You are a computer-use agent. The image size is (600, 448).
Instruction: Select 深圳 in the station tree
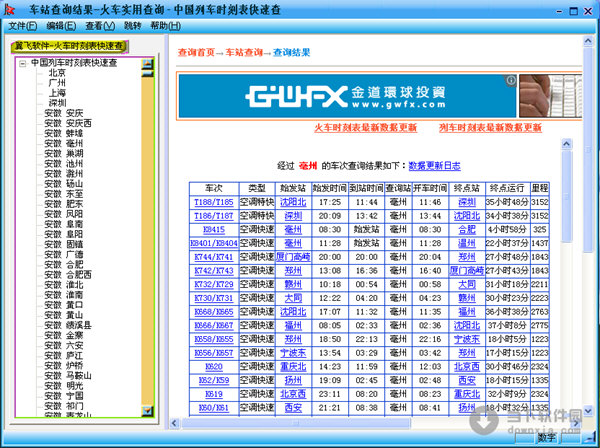tap(57, 103)
